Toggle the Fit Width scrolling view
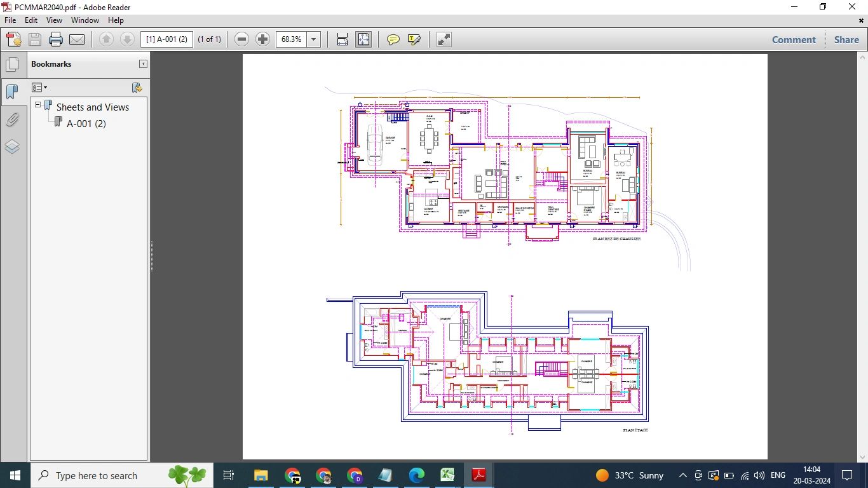 click(342, 39)
